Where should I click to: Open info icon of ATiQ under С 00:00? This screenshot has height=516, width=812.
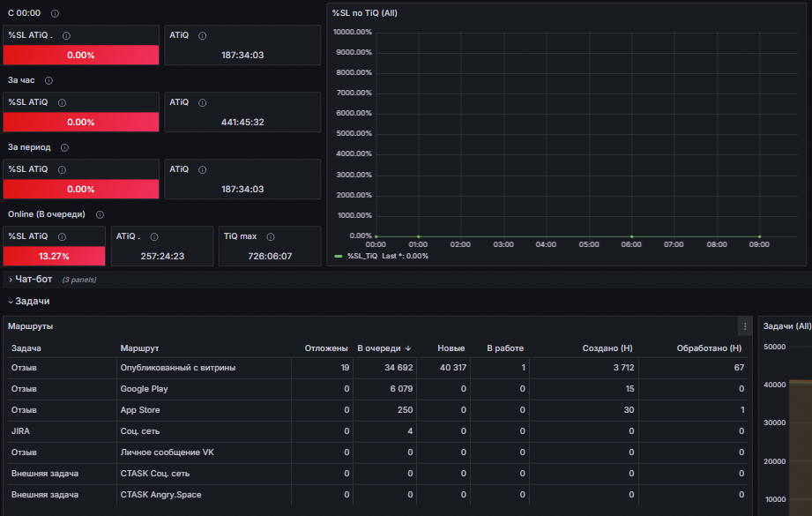(x=203, y=36)
